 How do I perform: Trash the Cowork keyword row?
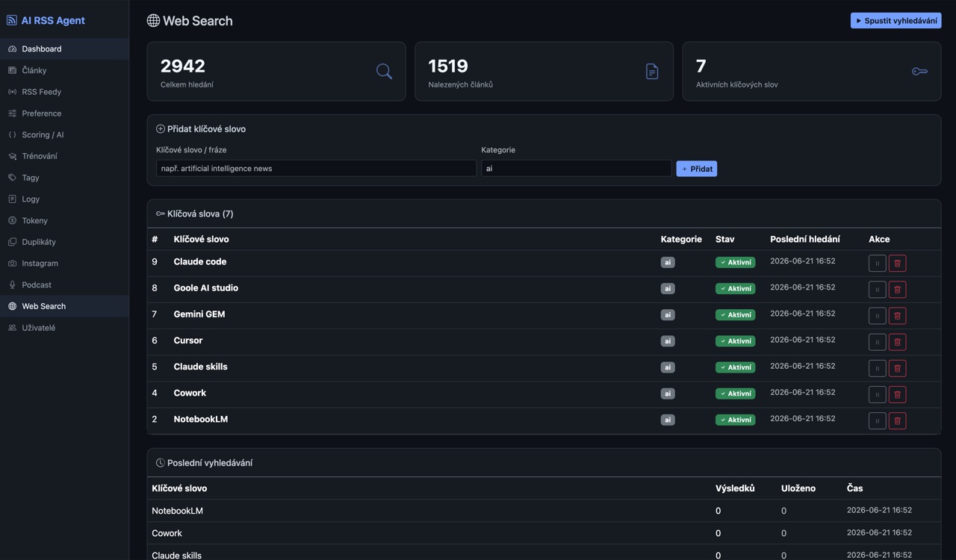coord(898,393)
